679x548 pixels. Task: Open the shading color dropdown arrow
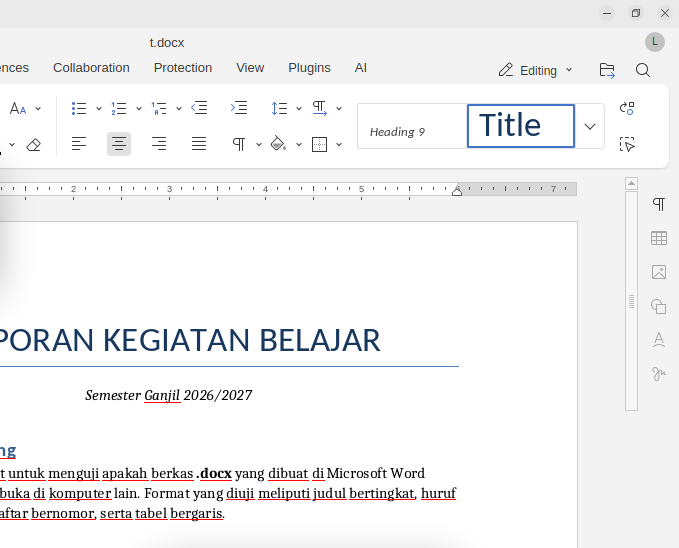pos(299,144)
